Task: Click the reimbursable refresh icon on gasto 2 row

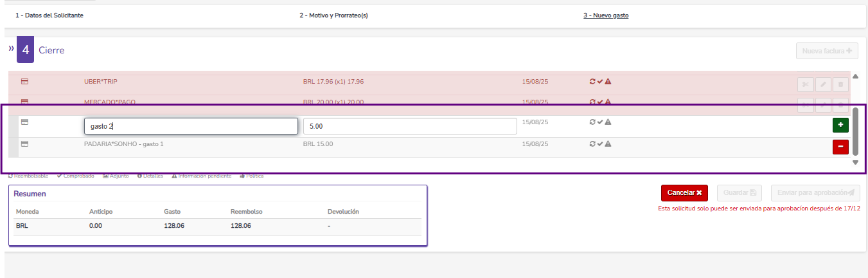Action: (592, 122)
